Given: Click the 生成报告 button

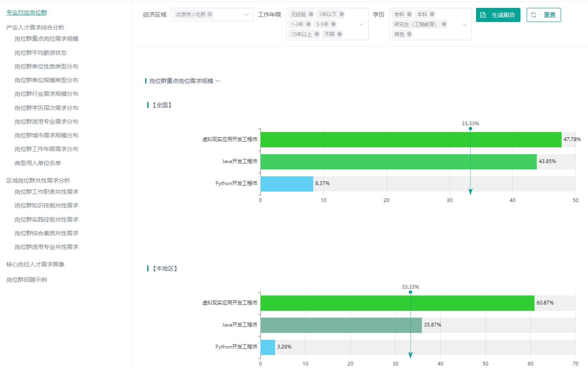Looking at the screenshot, I should (498, 15).
